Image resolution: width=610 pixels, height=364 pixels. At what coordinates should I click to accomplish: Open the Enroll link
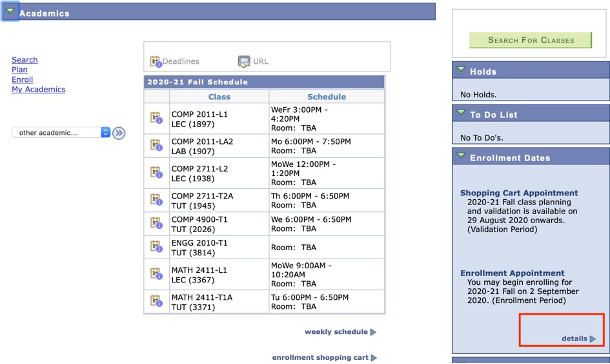[x=22, y=79]
